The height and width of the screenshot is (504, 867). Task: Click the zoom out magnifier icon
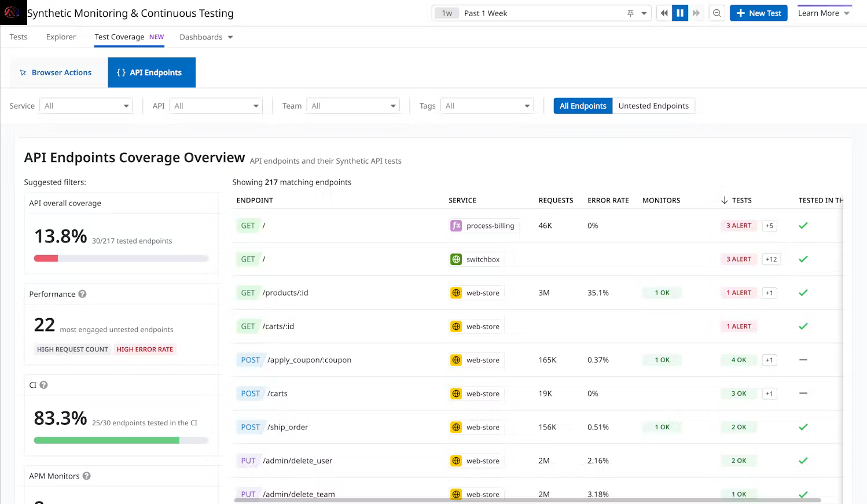pos(717,13)
